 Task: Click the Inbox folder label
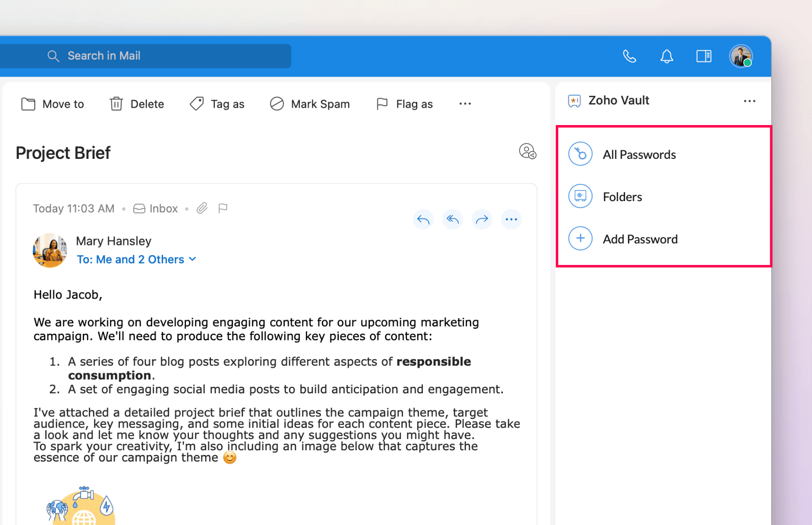(164, 209)
